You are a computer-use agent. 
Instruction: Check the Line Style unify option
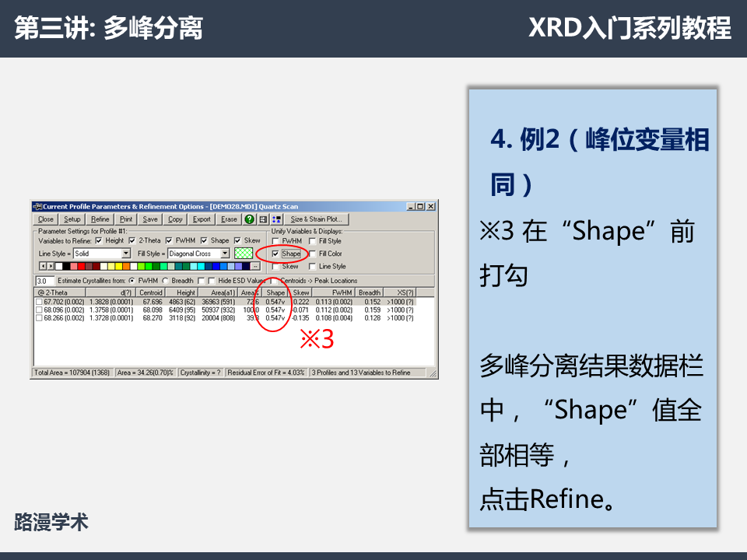pyautogui.click(x=313, y=267)
